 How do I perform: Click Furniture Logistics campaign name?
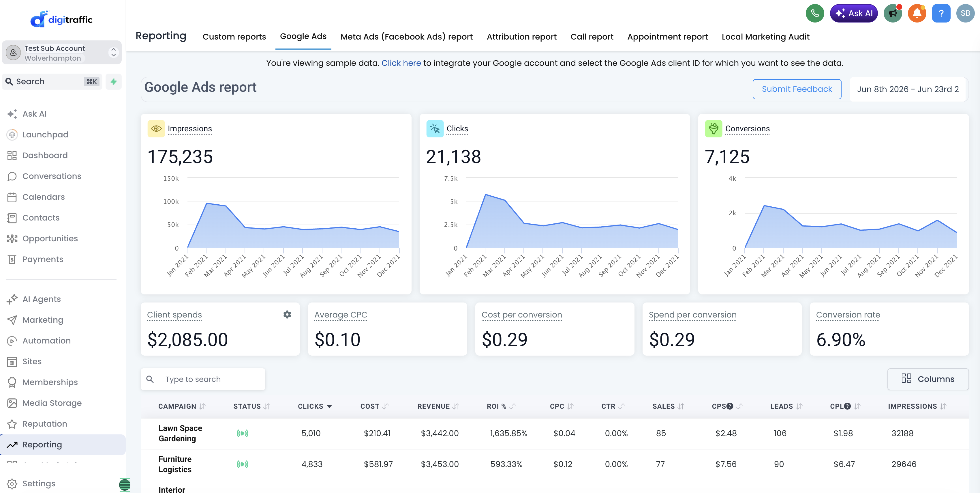175,464
